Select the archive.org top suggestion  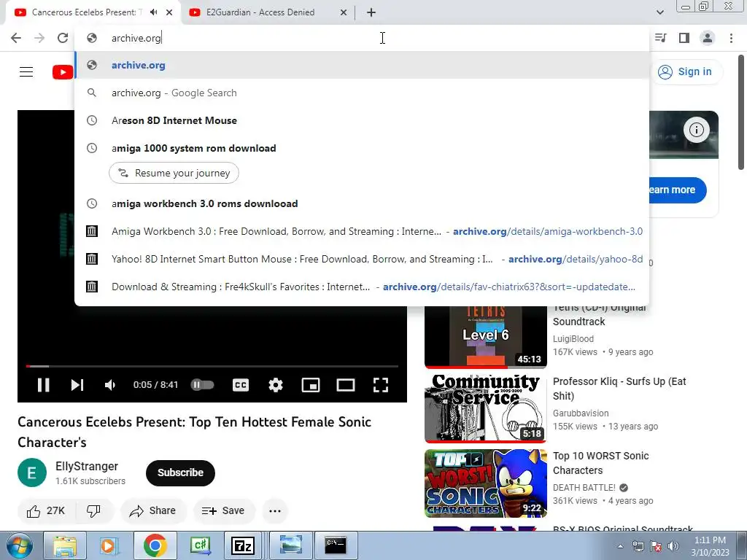[x=362, y=65]
